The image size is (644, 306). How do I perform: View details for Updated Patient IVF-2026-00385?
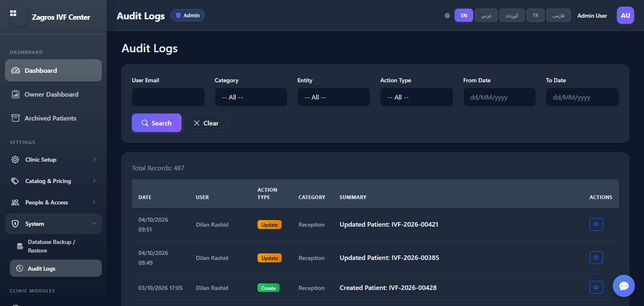point(596,258)
